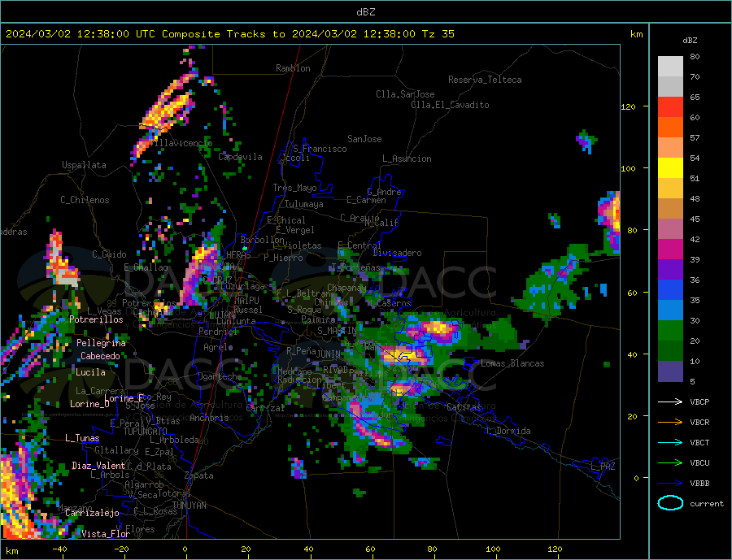Click the Potrerillos place label
The image size is (732, 560).
[x=96, y=319]
